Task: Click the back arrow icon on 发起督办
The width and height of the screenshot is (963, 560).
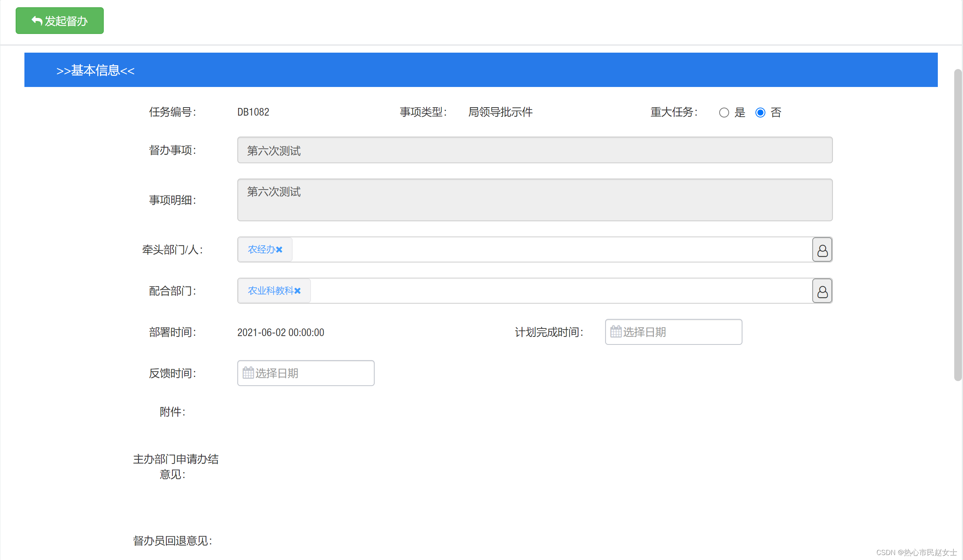Action: (x=37, y=21)
